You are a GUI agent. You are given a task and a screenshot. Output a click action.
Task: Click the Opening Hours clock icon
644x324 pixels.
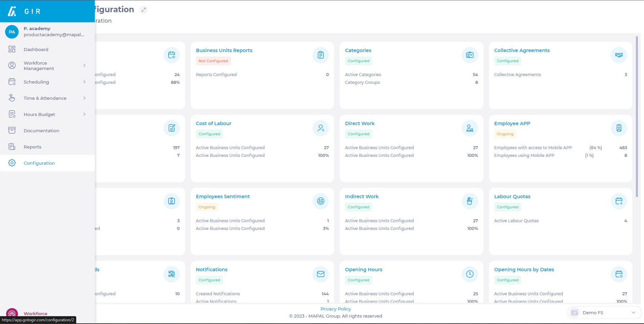470,274
